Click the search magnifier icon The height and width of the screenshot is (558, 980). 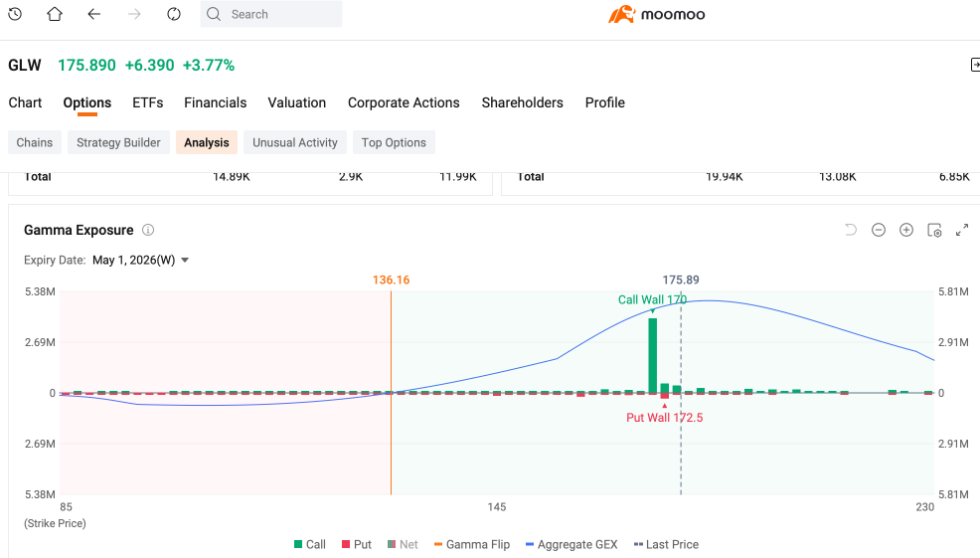click(x=214, y=14)
